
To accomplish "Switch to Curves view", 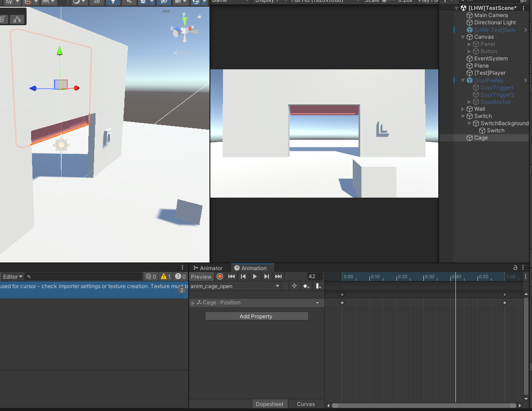I will click(306, 404).
